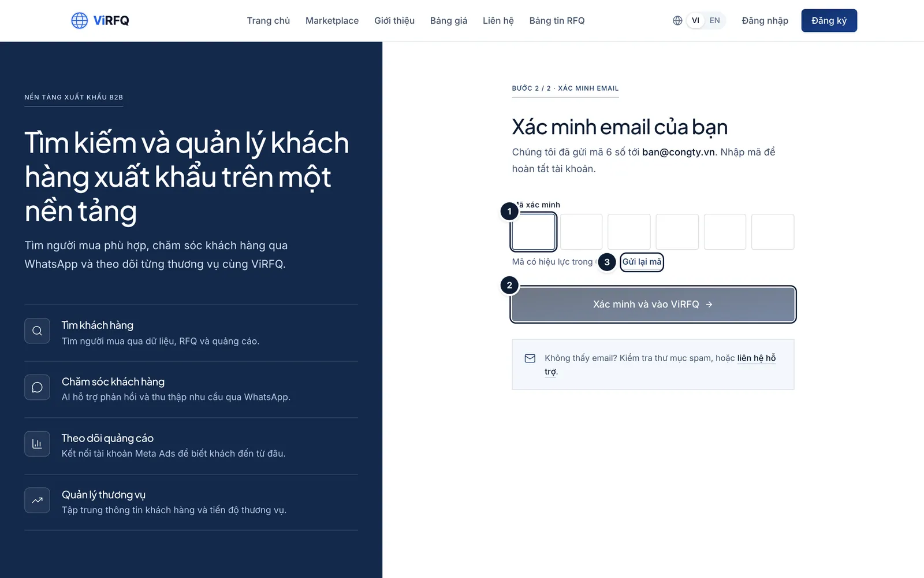This screenshot has width=924, height=578.
Task: Click the ViRFQ globe logo
Action: click(x=79, y=21)
